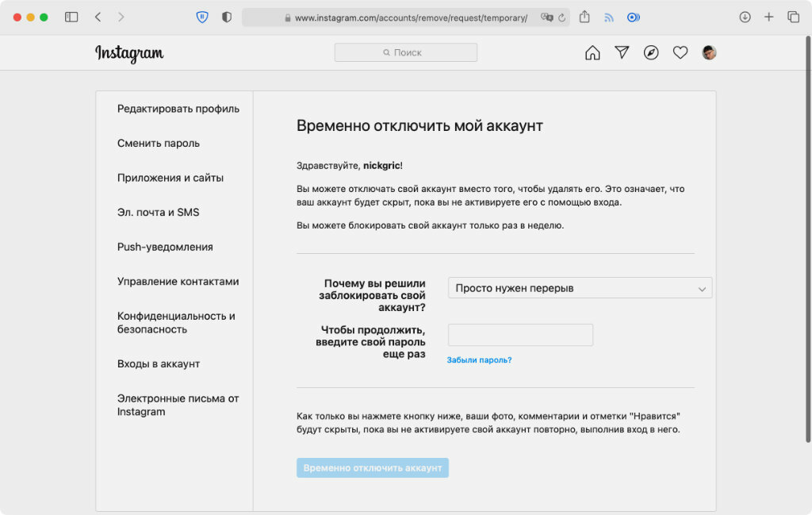Go forward in Safari history
The width and height of the screenshot is (812, 515).
(121, 17)
